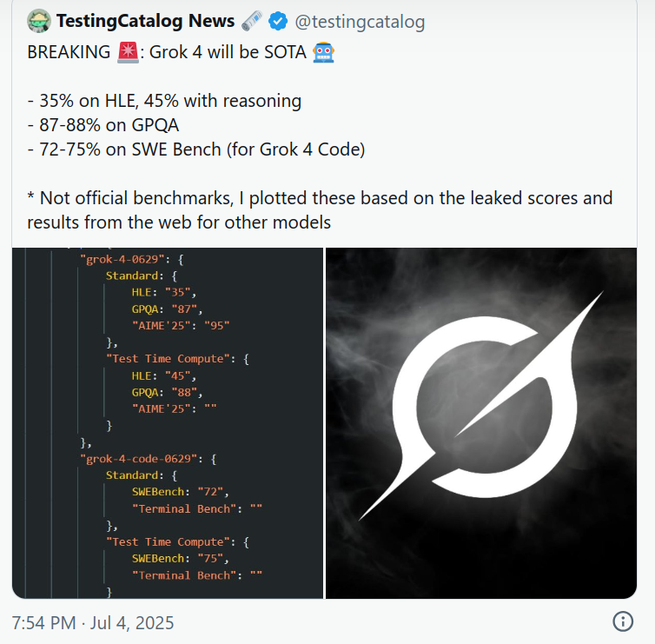Open the Grok logo image
The image size is (655, 644).
[481, 423]
